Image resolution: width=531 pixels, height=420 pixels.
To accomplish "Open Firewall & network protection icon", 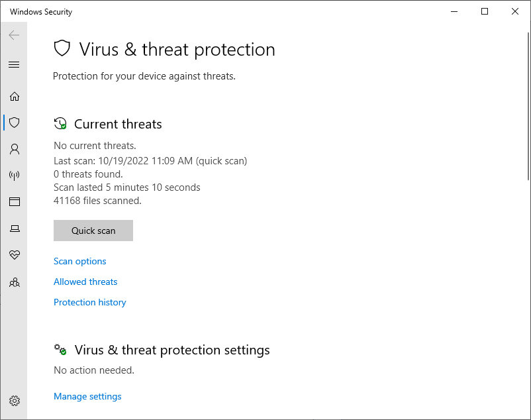I will (14, 176).
